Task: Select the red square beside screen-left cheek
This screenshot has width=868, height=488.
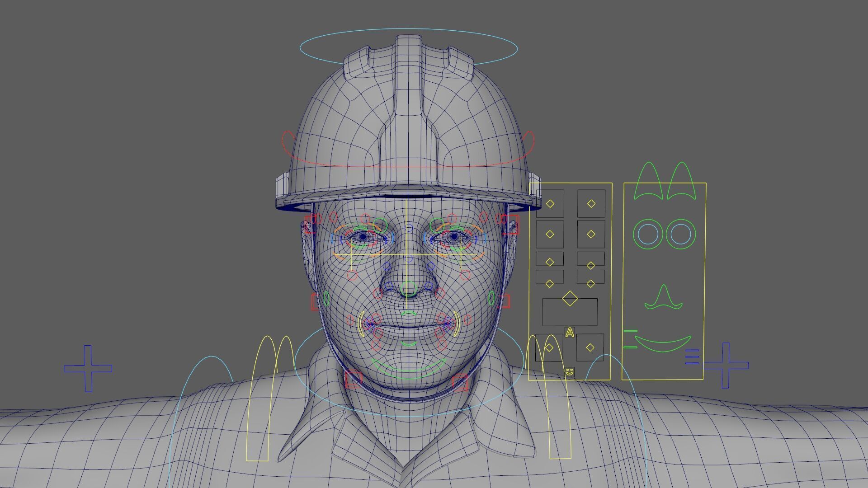Action: (x=315, y=301)
